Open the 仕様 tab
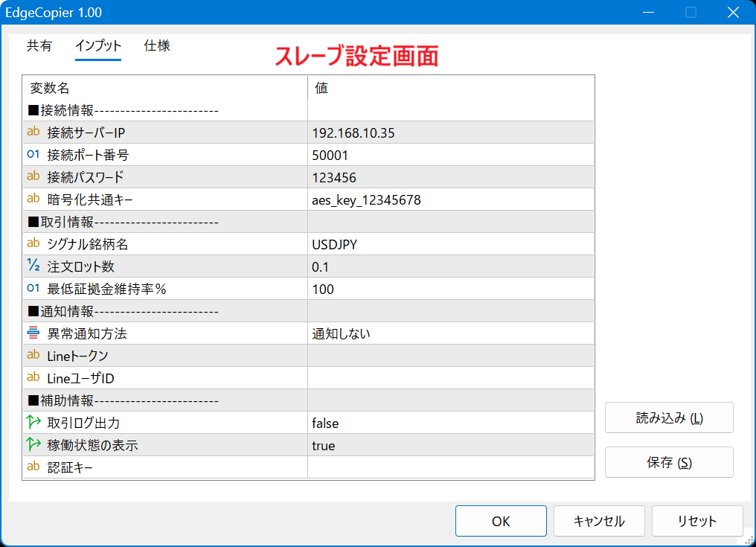The image size is (756, 547). (157, 46)
